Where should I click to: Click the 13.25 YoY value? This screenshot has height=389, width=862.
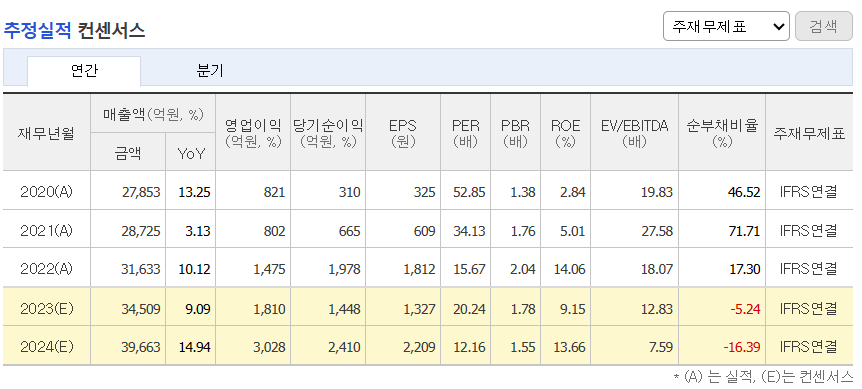pyautogui.click(x=195, y=192)
